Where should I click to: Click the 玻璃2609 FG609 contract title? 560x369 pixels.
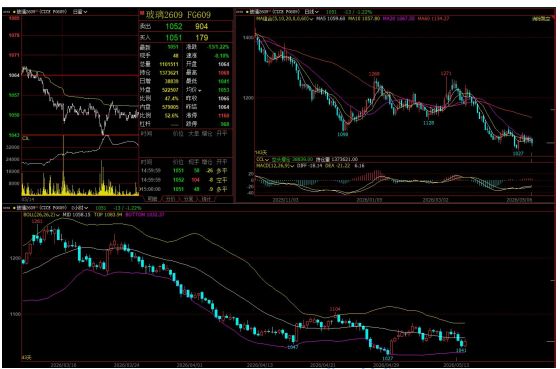[178, 15]
